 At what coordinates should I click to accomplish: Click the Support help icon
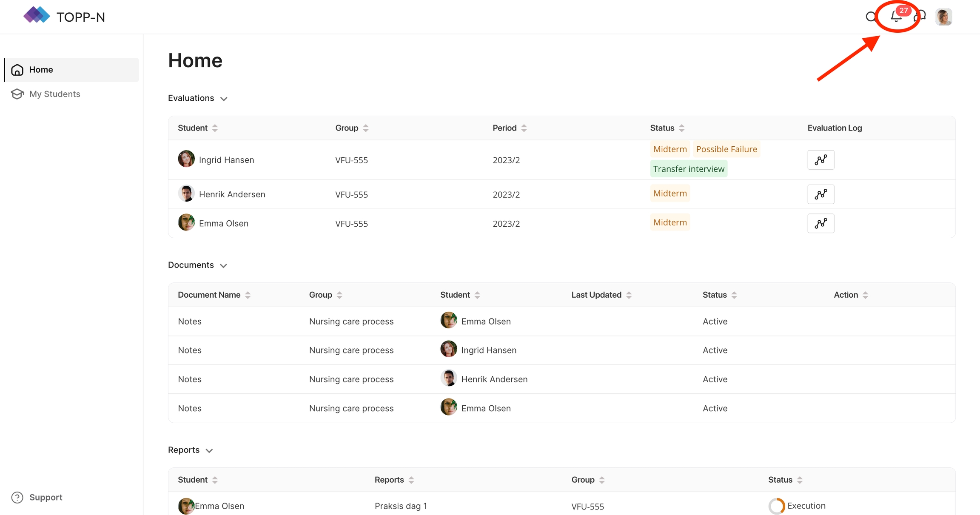[17, 497]
